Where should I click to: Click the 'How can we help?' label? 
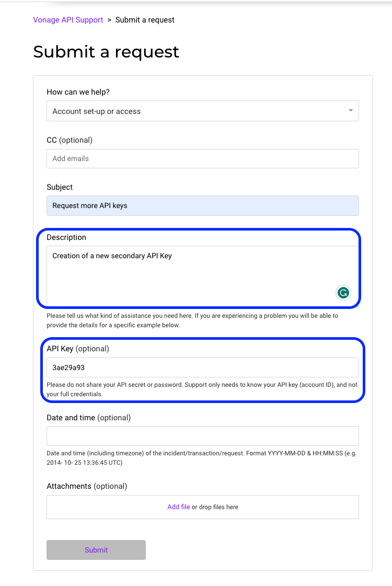78,92
